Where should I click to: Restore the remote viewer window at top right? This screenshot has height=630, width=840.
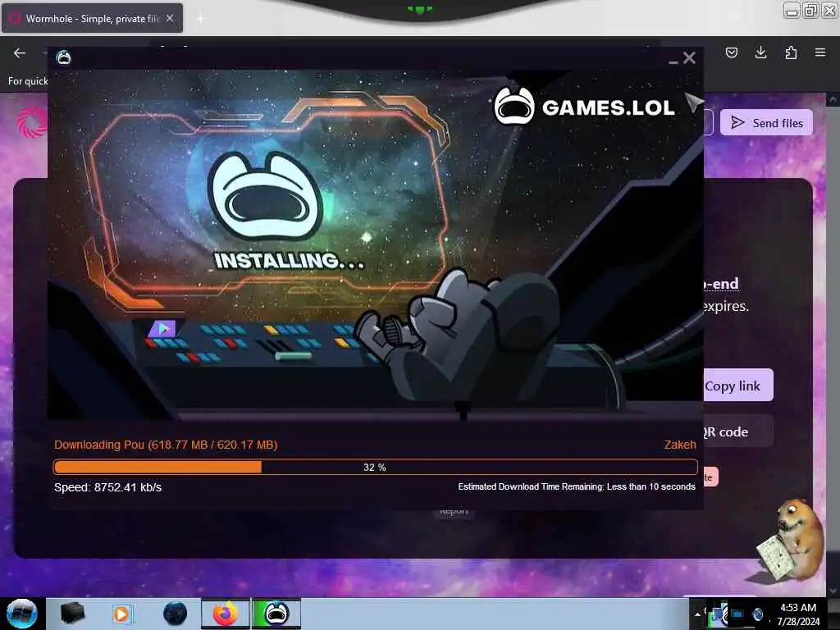point(810,10)
